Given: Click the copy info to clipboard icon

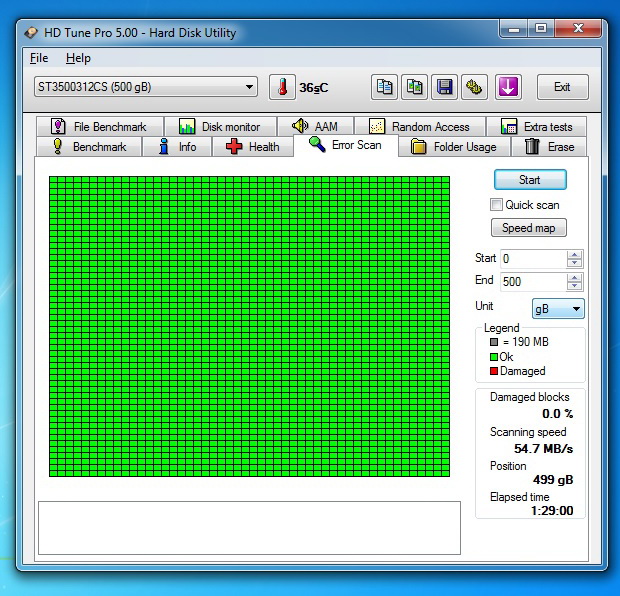Looking at the screenshot, I should click(x=384, y=87).
